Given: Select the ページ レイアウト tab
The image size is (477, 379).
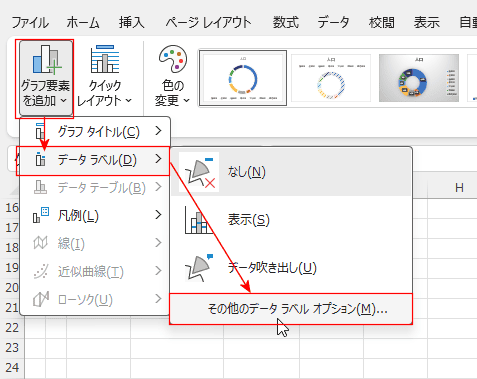Looking at the screenshot, I should 208,23.
